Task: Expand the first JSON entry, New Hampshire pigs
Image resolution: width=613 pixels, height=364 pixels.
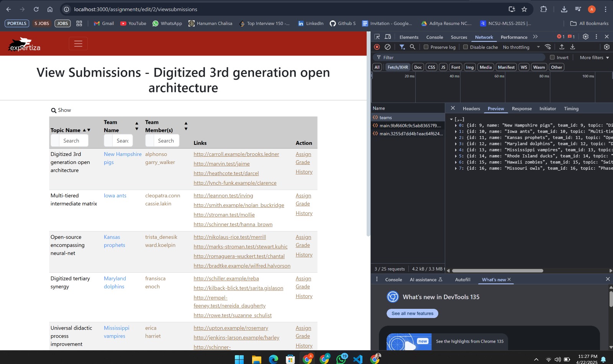Action: click(456, 125)
